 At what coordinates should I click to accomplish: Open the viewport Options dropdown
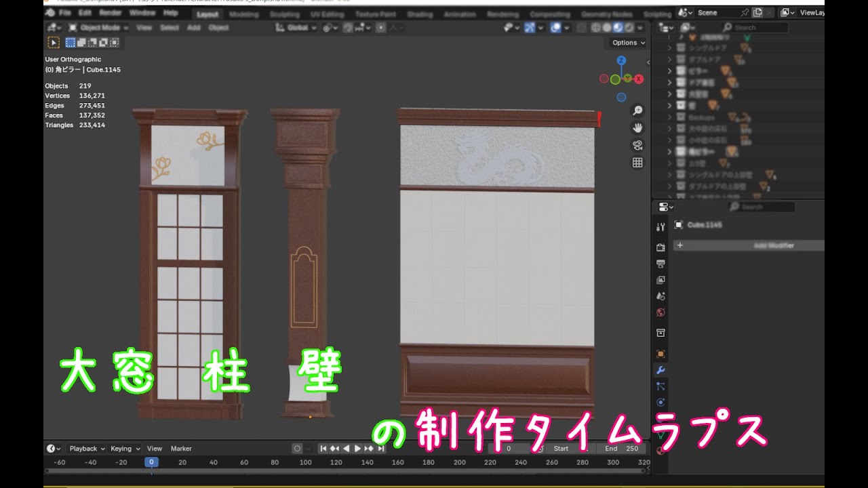pyautogui.click(x=629, y=43)
